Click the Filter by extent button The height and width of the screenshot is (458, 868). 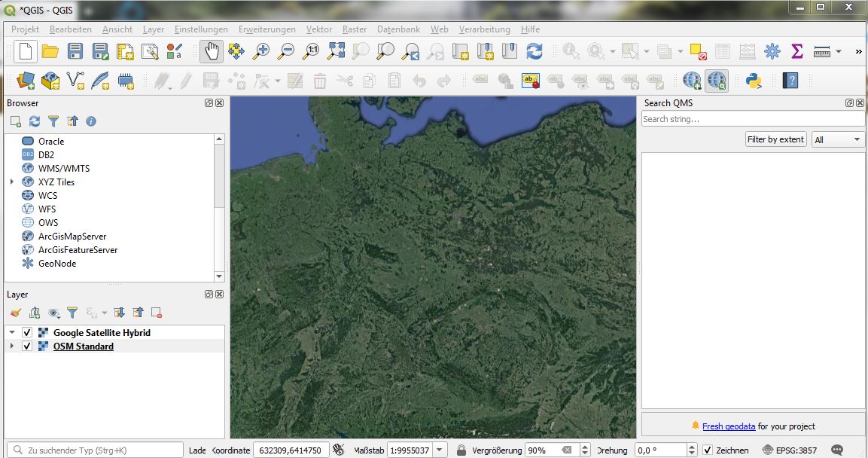[x=775, y=139]
